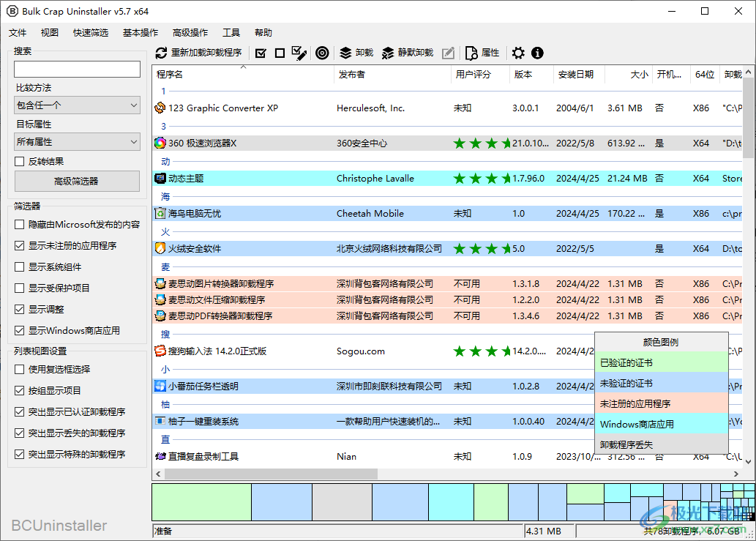Open the 工具 menu
The height and width of the screenshot is (541, 756).
click(x=231, y=32)
